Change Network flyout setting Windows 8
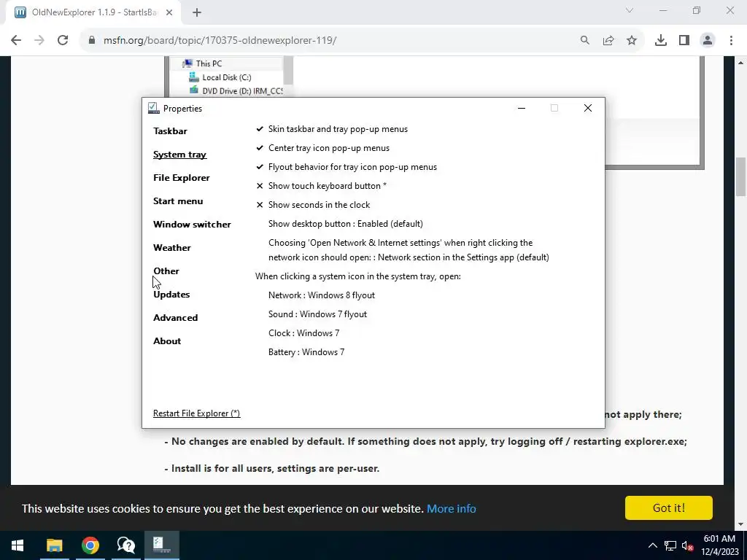The height and width of the screenshot is (560, 747). (322, 295)
